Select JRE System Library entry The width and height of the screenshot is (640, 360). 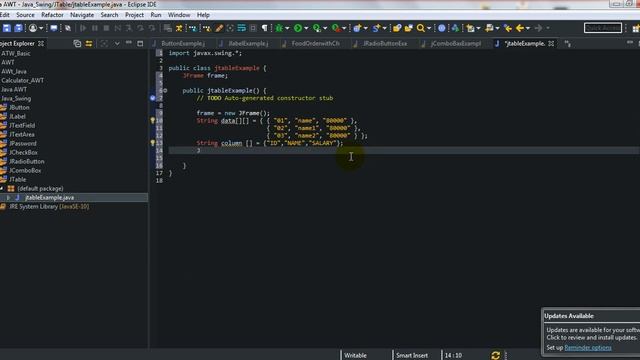click(x=49, y=207)
